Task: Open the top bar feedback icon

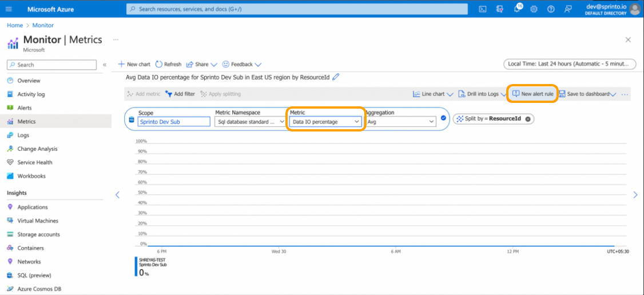Action: coord(568,9)
